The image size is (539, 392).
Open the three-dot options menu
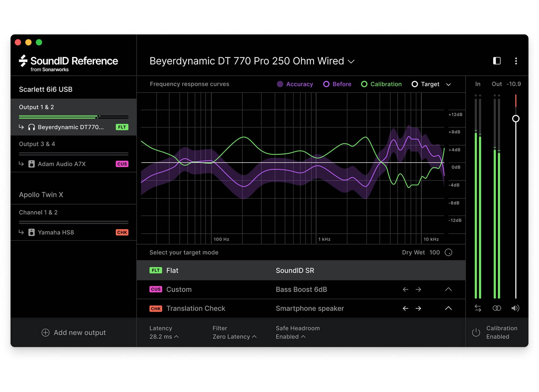pyautogui.click(x=516, y=61)
